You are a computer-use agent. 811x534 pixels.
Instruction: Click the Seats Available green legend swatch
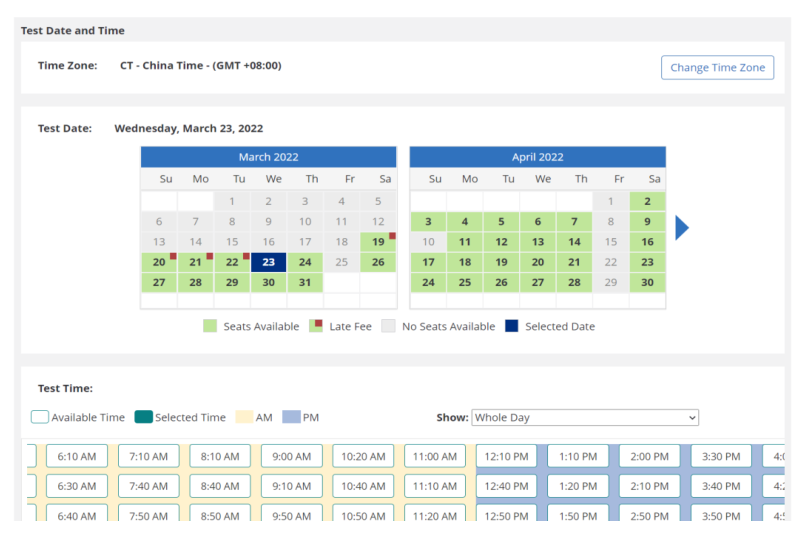[210, 326]
